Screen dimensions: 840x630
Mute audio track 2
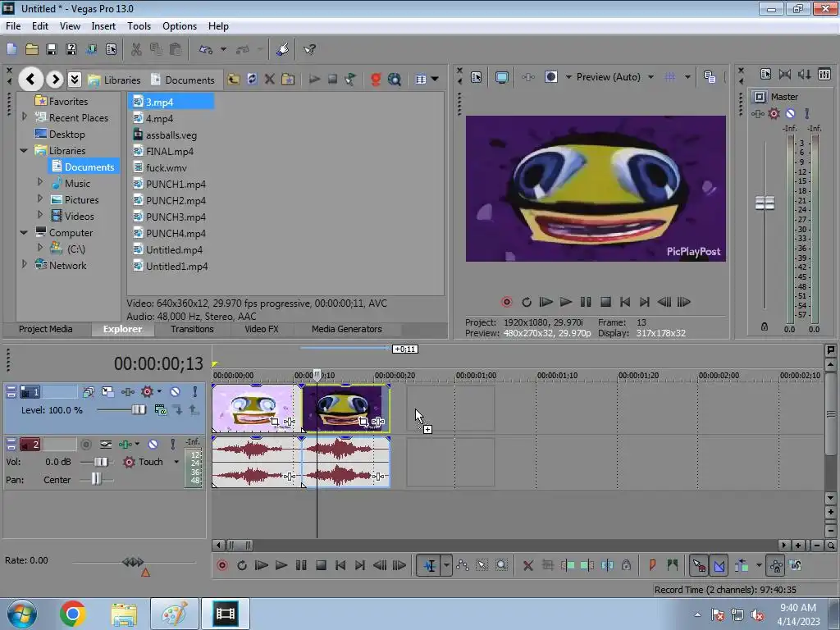pyautogui.click(x=153, y=444)
